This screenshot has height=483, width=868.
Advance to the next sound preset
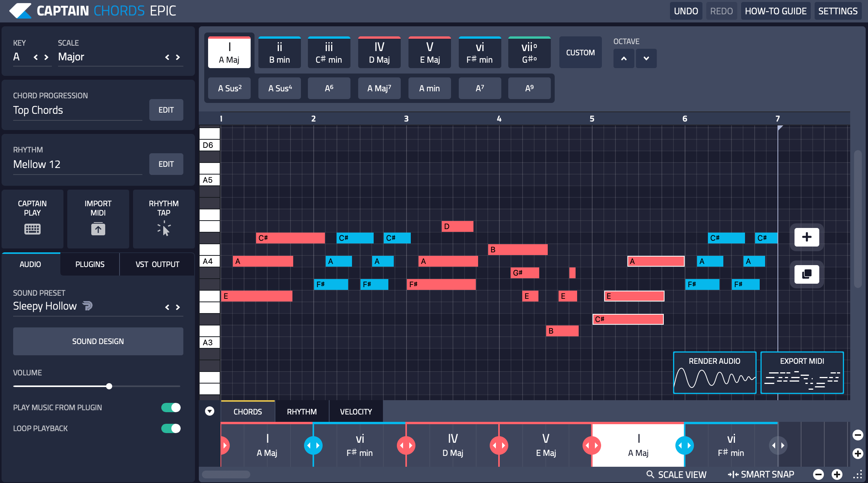(x=178, y=307)
